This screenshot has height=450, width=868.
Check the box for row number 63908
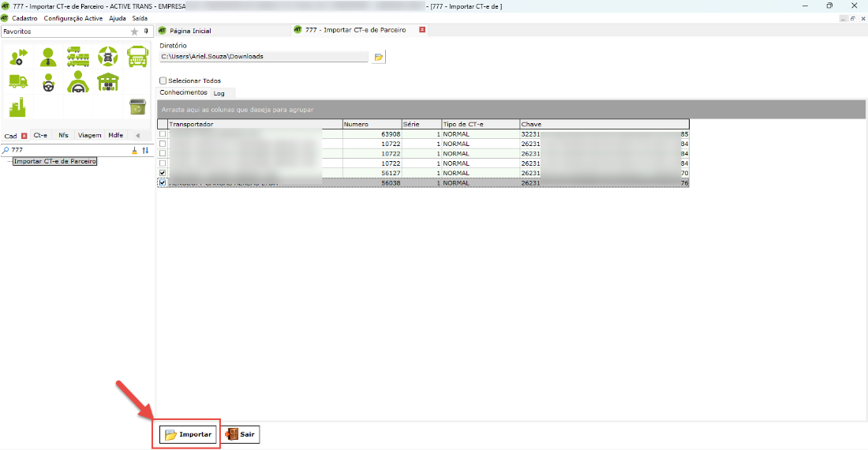(x=163, y=134)
